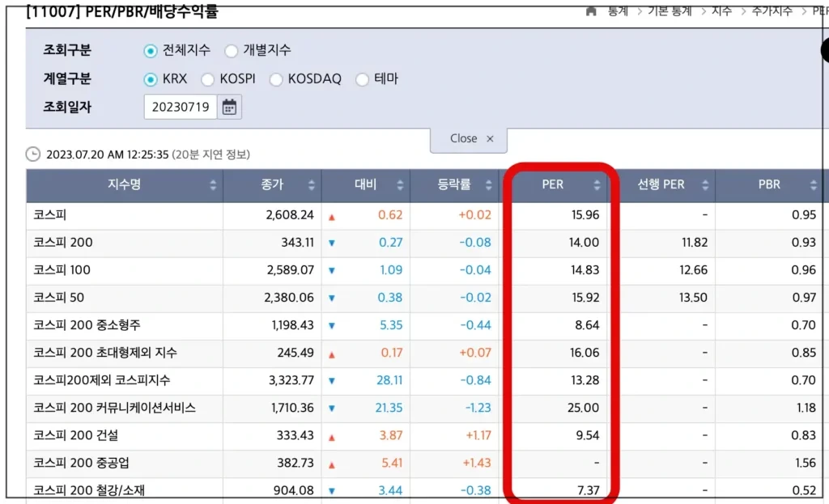Sort table by 지수명 column arrows
This screenshot has height=504, width=829.
tap(213, 185)
